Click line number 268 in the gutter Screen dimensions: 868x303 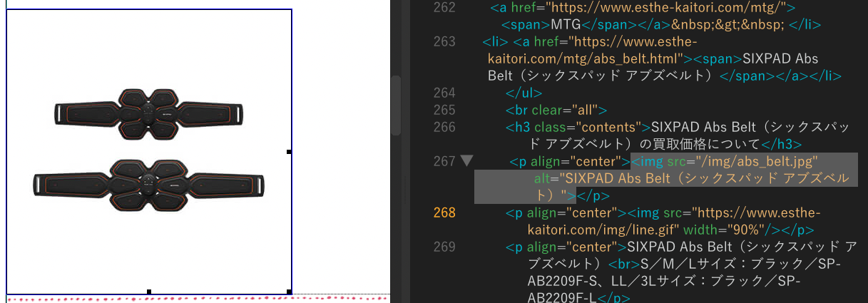click(x=444, y=212)
